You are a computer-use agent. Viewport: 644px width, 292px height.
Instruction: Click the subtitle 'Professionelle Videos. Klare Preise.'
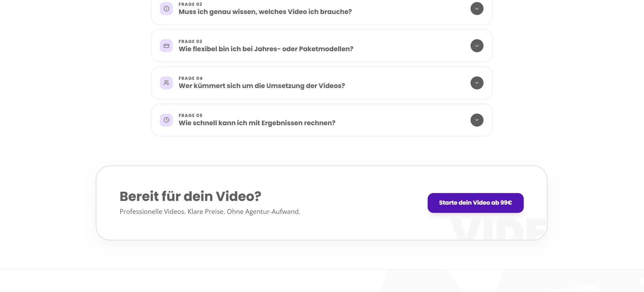172,212
